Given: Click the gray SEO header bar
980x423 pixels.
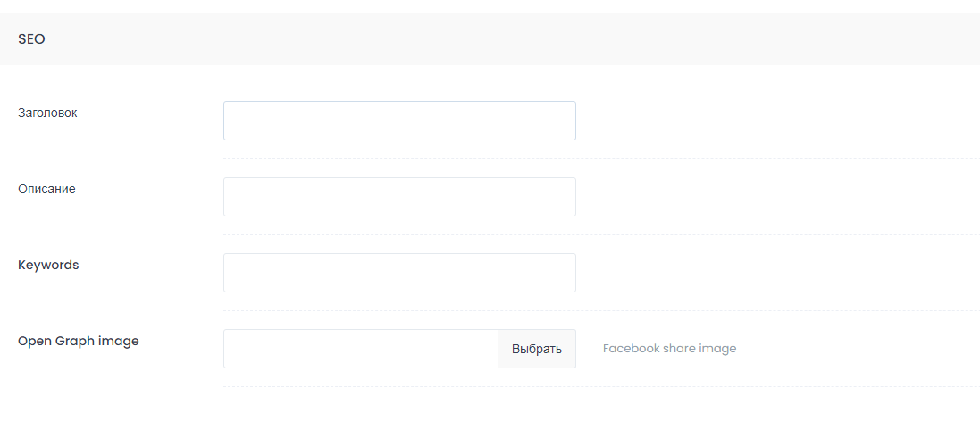Looking at the screenshot, I should coord(490,38).
